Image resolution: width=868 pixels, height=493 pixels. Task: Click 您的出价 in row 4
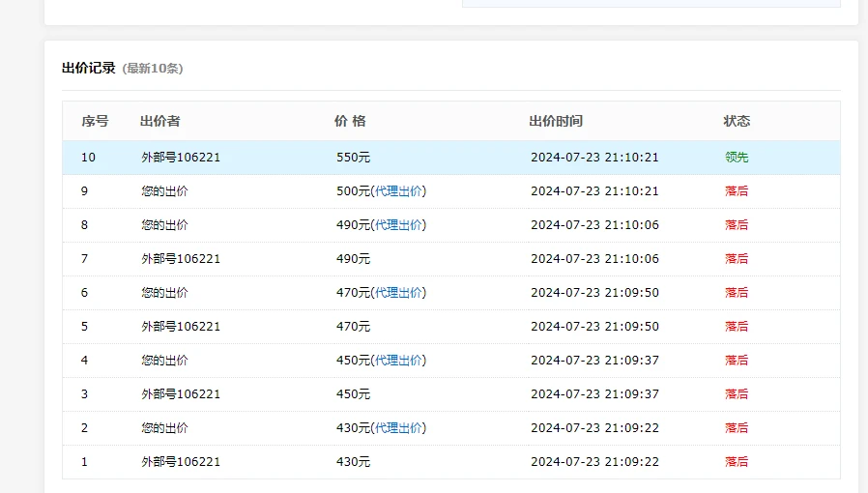164,361
